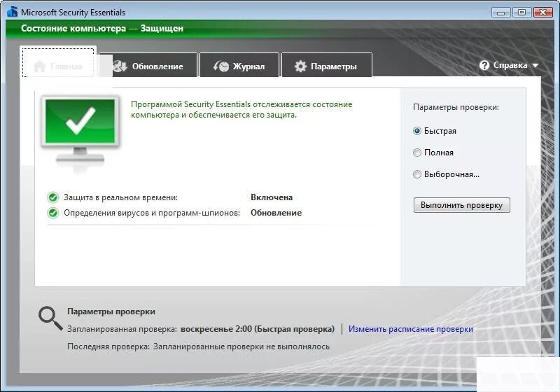
Task: Click Параметры проверки label above radio buttons
Action: click(456, 107)
